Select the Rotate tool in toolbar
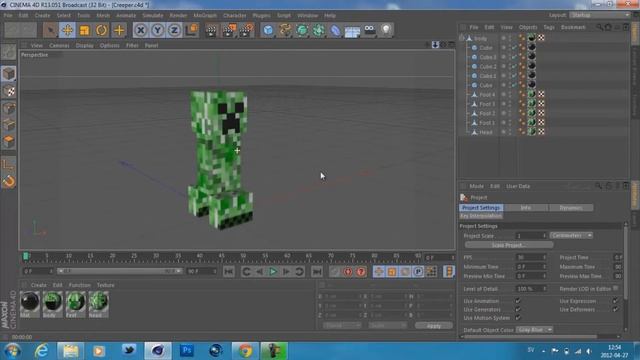 pos(102,30)
